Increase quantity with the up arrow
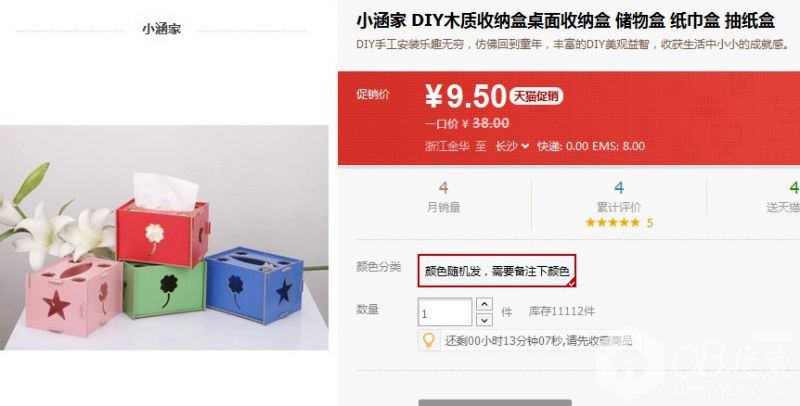Viewport: 800px width, 406px height. coord(484,304)
